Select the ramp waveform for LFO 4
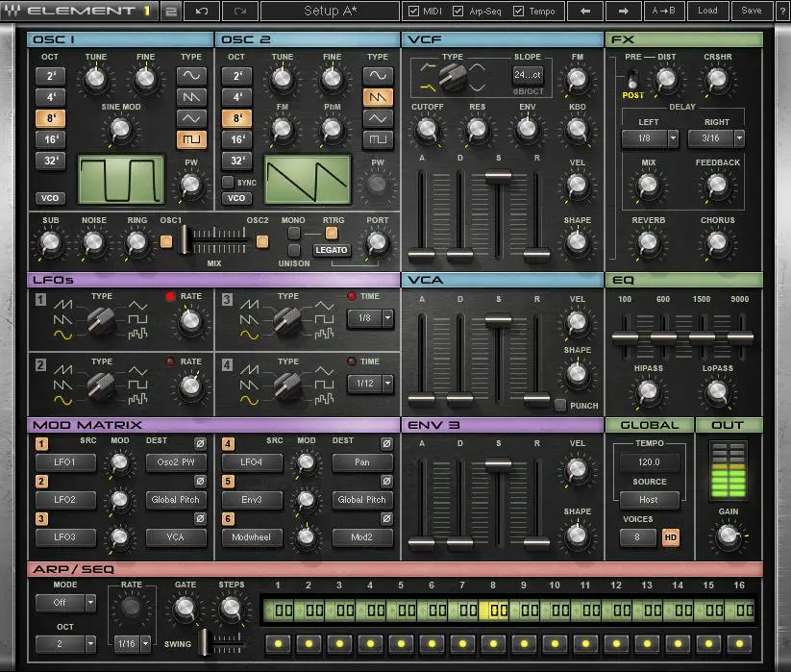This screenshot has width=791, height=672. 248,369
